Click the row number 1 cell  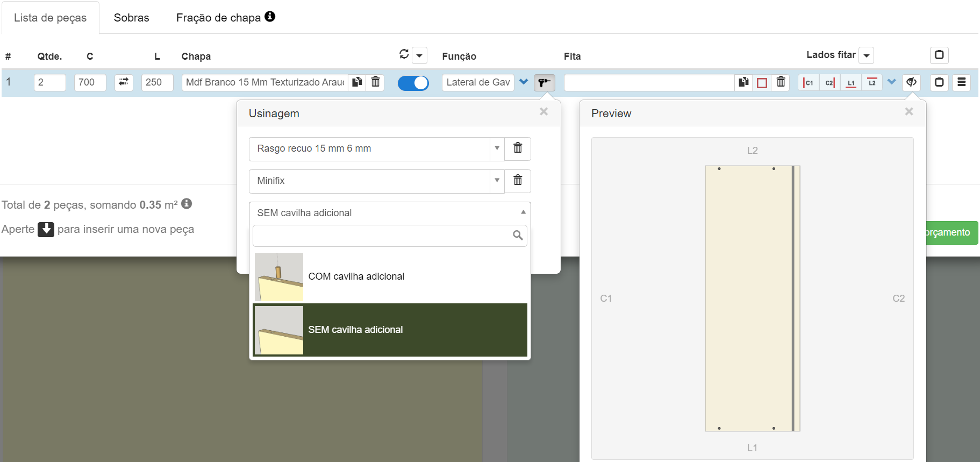click(x=9, y=82)
